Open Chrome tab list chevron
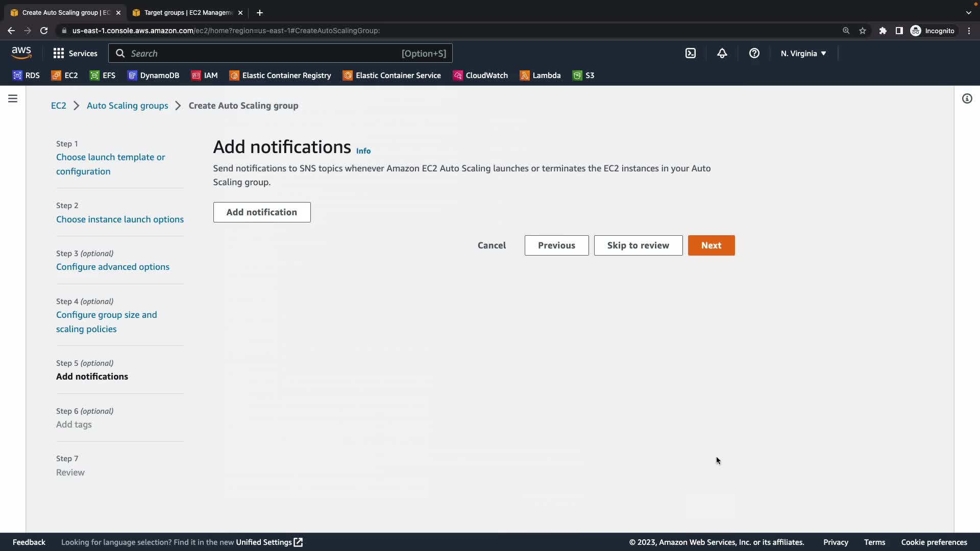This screenshot has width=980, height=551. (968, 12)
